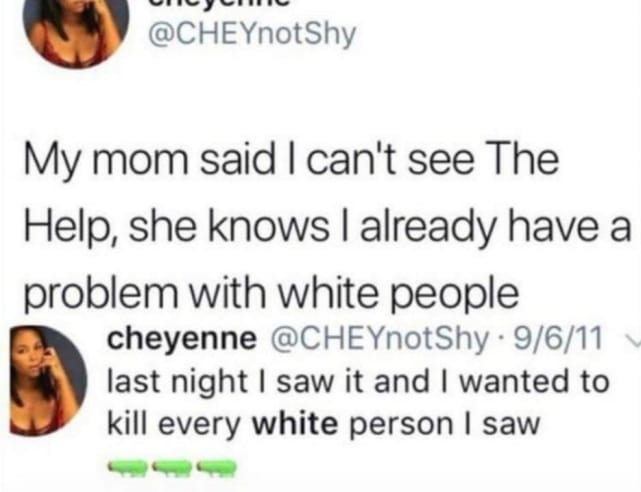Open the 9/6/11 timestamp link
This screenshot has width=641, height=492.
coord(558,338)
